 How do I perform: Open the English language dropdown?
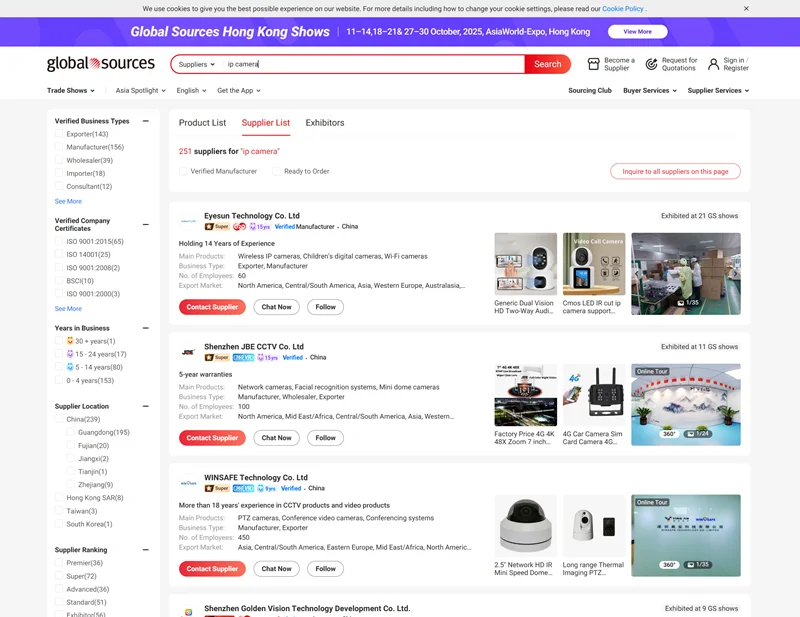pyautogui.click(x=191, y=90)
